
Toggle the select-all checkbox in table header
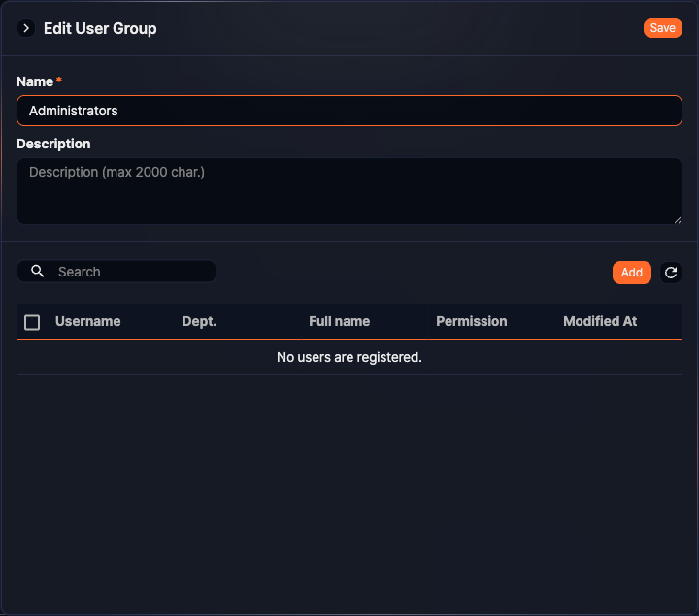pyautogui.click(x=32, y=322)
